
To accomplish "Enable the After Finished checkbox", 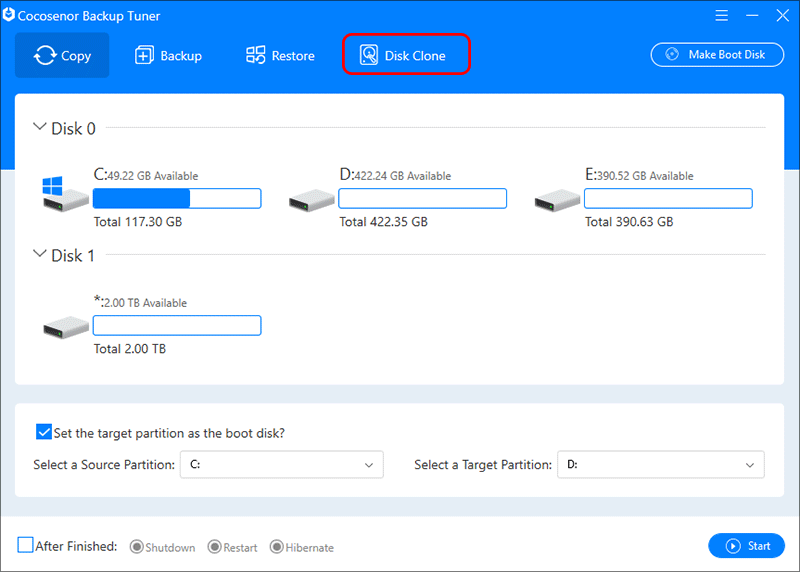I will pos(25,545).
